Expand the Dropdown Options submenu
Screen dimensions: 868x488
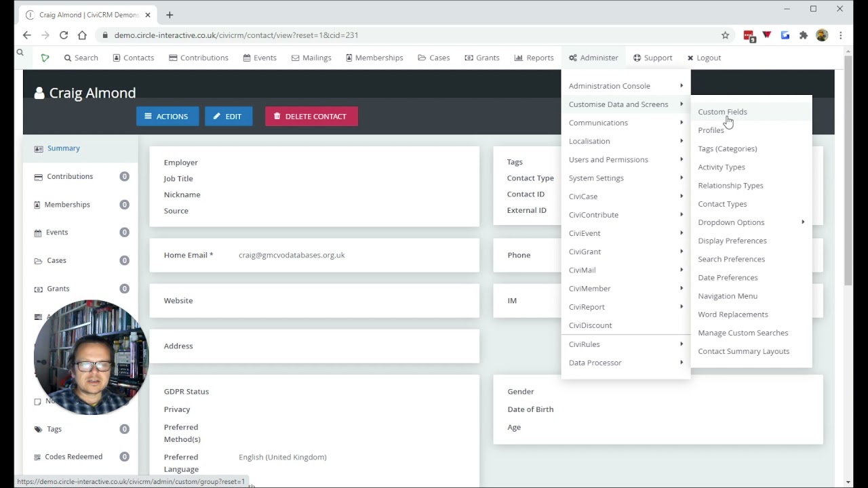click(x=751, y=222)
